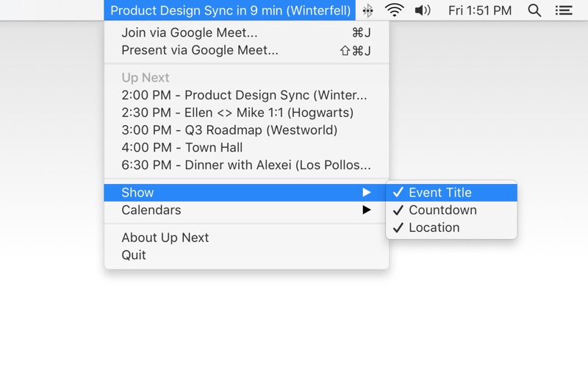This screenshot has height=368, width=588.
Task: Choose Join via Google Meet...
Action: pos(246,32)
